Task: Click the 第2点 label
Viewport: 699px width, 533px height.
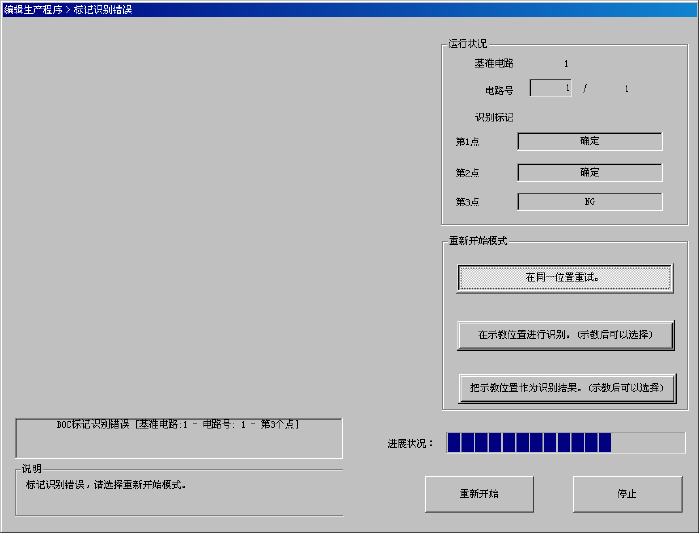Action: coord(467,173)
